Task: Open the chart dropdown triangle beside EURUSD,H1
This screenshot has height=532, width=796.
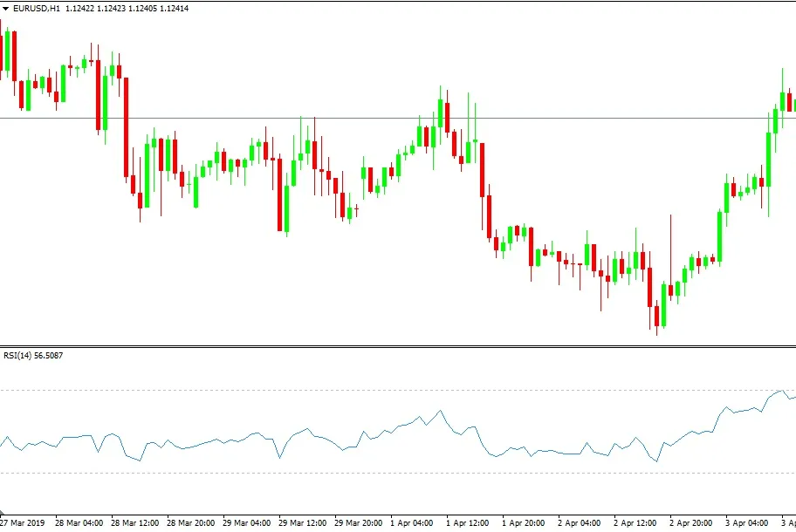Action: coord(5,9)
